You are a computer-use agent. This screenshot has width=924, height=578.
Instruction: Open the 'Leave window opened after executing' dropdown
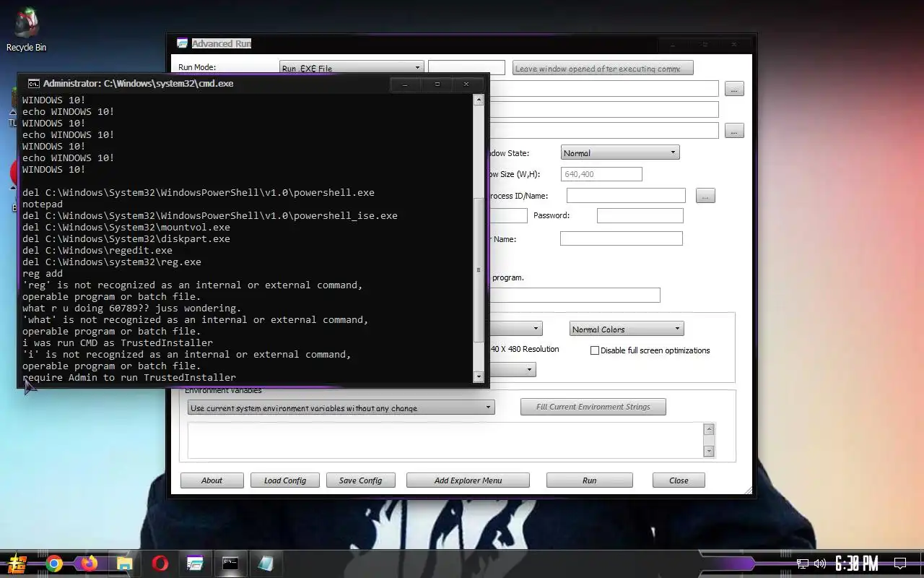[603, 68]
